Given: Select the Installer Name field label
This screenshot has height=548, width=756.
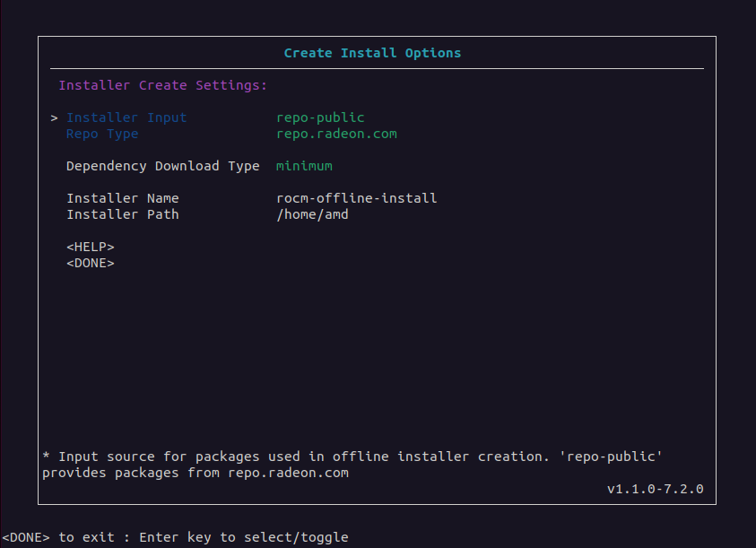Looking at the screenshot, I should click(123, 198).
